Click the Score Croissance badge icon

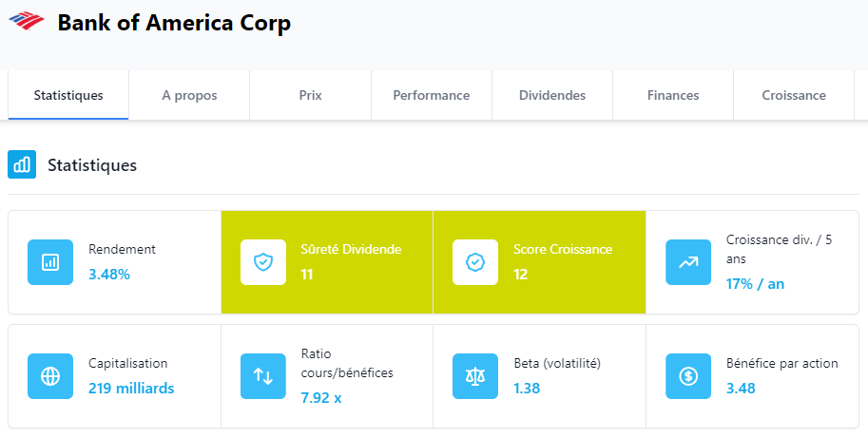tap(475, 262)
